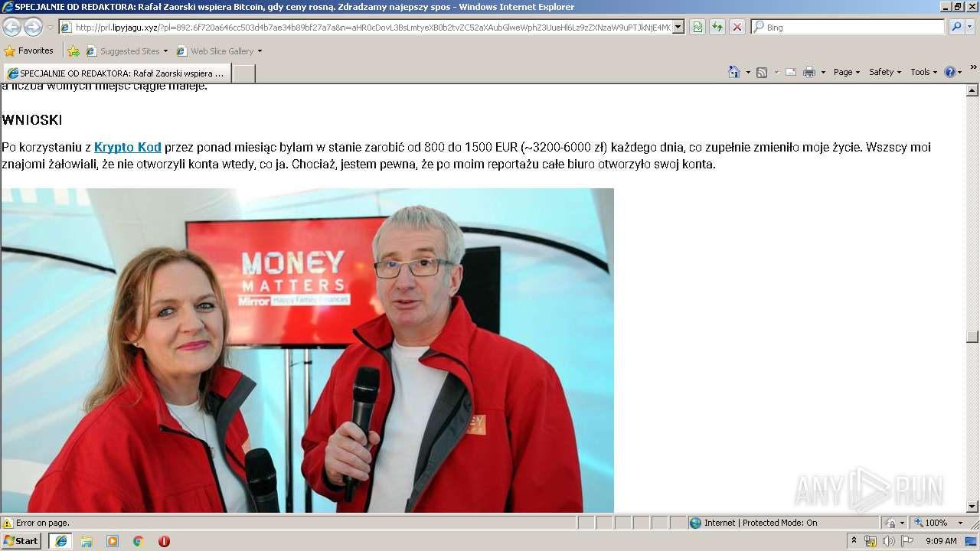Go forward with the Forward arrow button
The width and height of the screenshot is (980, 551).
33,27
